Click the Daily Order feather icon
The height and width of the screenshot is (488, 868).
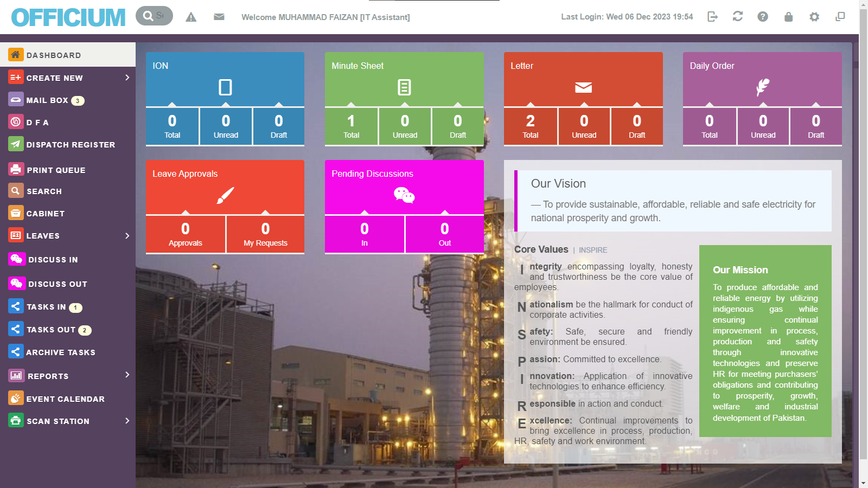point(762,87)
